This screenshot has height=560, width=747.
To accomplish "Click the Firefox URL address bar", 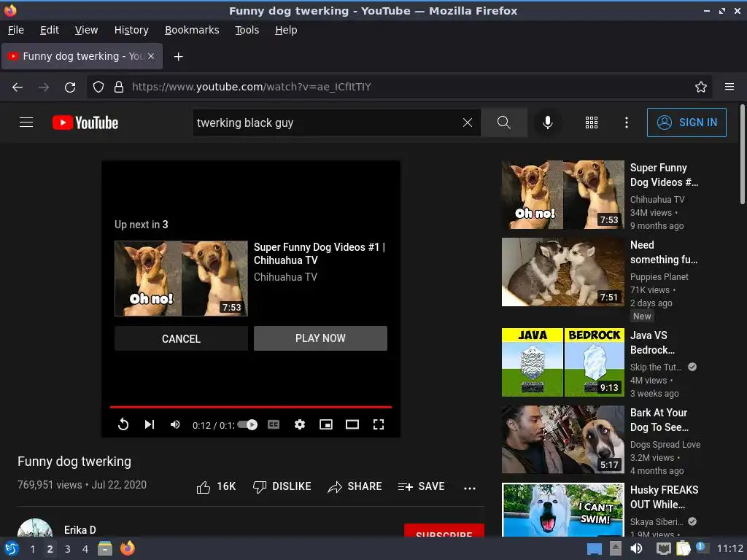I will [x=400, y=87].
